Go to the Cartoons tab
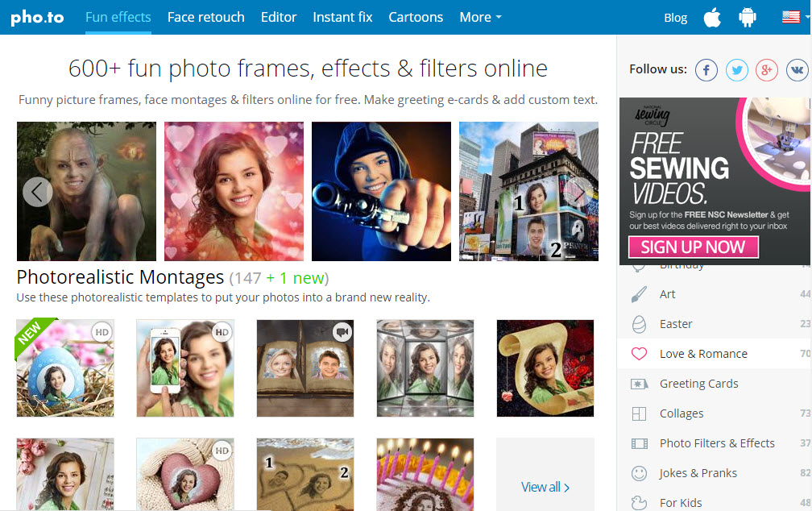 pos(416,17)
